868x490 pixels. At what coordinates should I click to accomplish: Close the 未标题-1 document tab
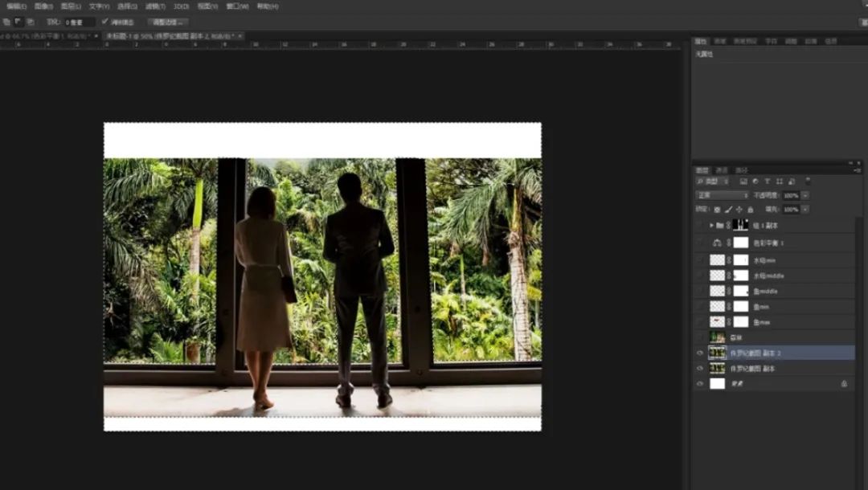(x=240, y=36)
